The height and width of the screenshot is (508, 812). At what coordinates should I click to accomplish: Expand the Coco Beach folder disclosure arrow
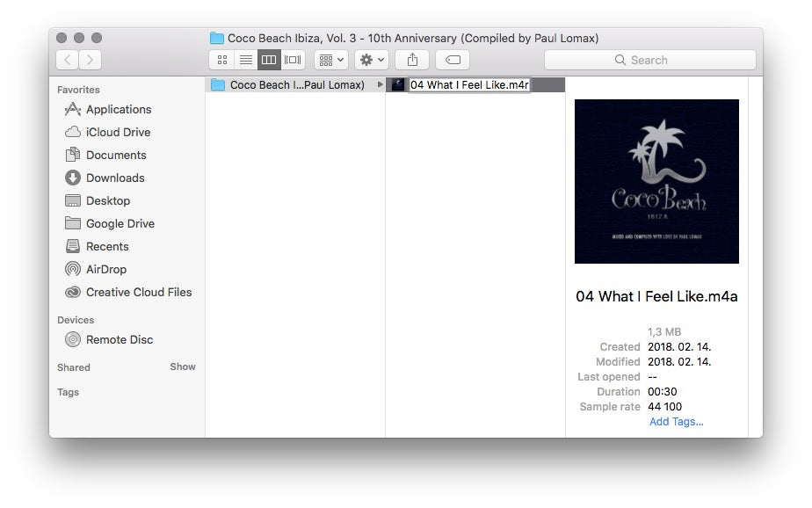click(x=380, y=84)
